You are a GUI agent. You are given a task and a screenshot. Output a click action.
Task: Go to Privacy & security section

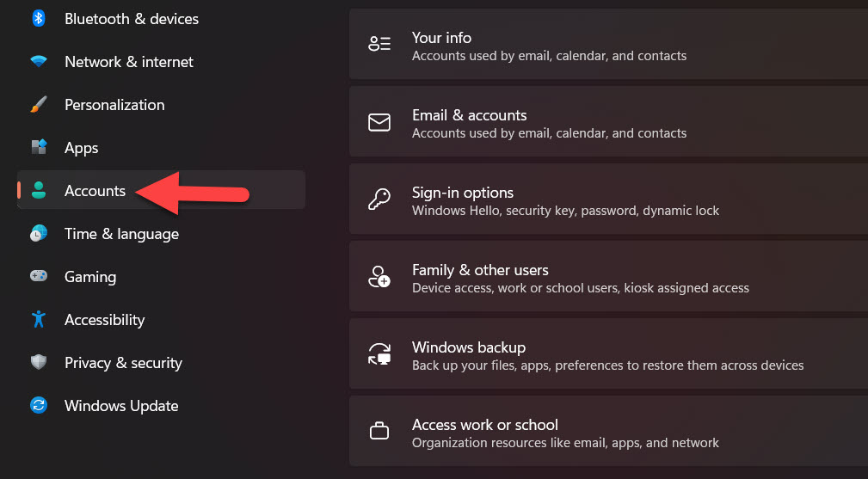(x=123, y=363)
